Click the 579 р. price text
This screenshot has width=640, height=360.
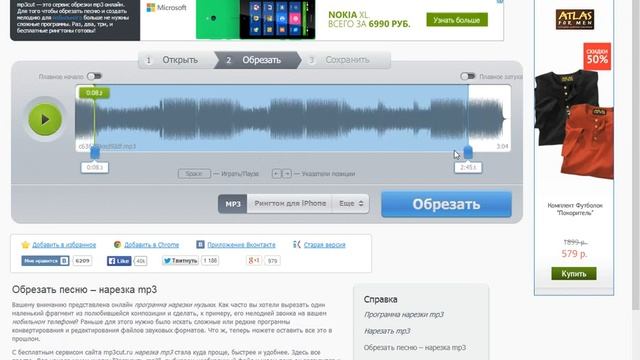pos(574,254)
